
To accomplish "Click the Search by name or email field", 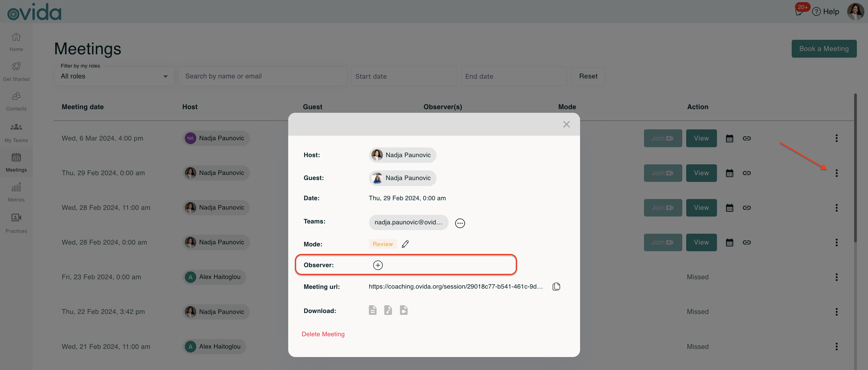I will pos(263,77).
